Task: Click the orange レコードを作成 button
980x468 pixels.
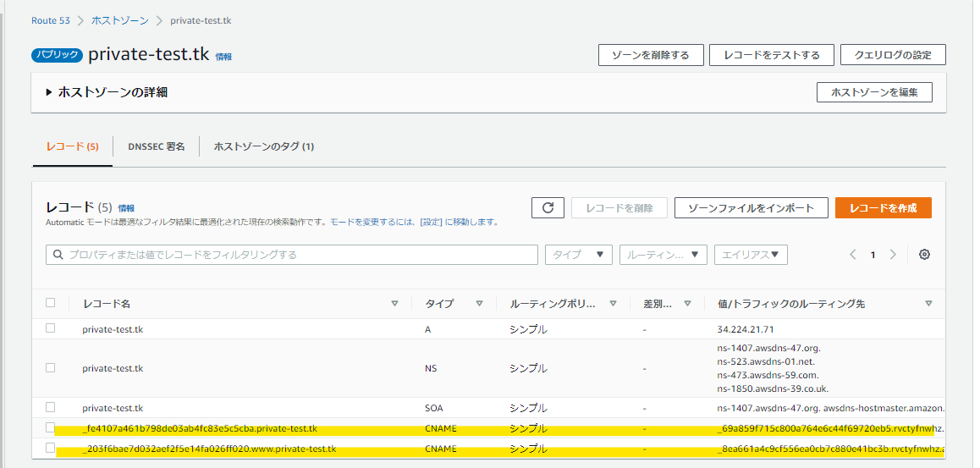Action: pyautogui.click(x=884, y=208)
